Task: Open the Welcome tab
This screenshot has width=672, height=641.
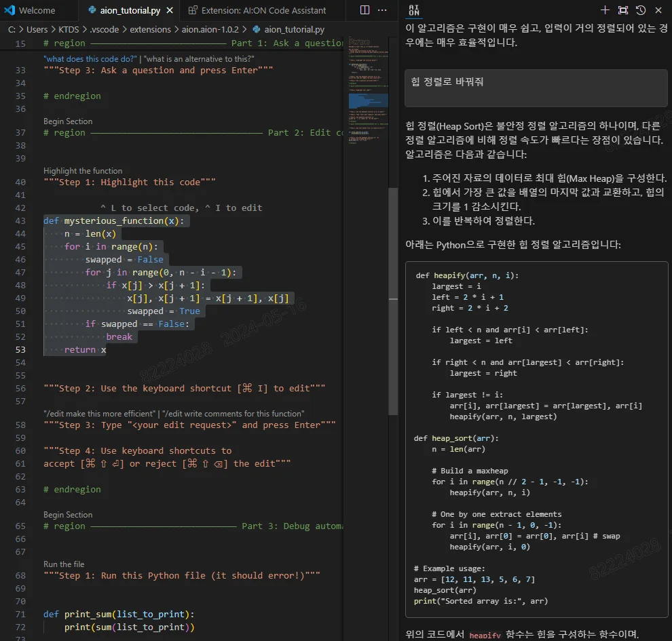Action: coord(37,10)
